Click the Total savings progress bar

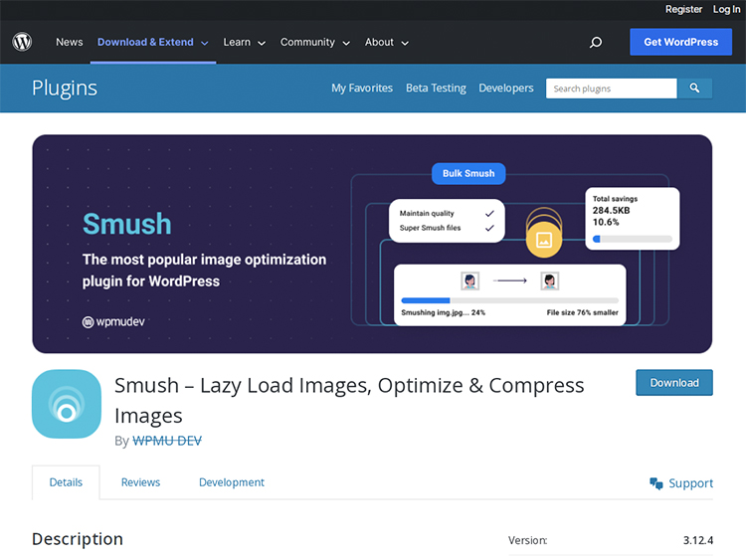point(633,239)
